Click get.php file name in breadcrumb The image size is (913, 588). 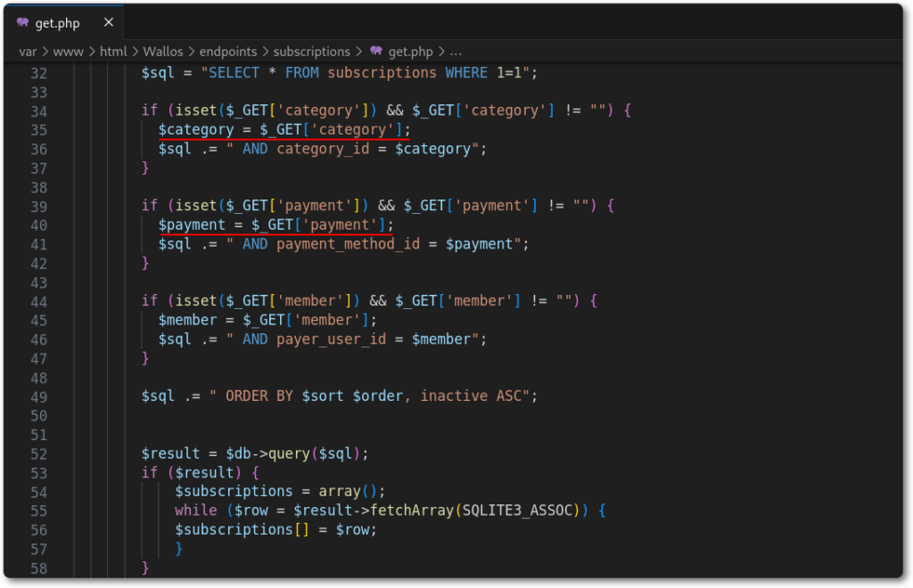click(409, 51)
